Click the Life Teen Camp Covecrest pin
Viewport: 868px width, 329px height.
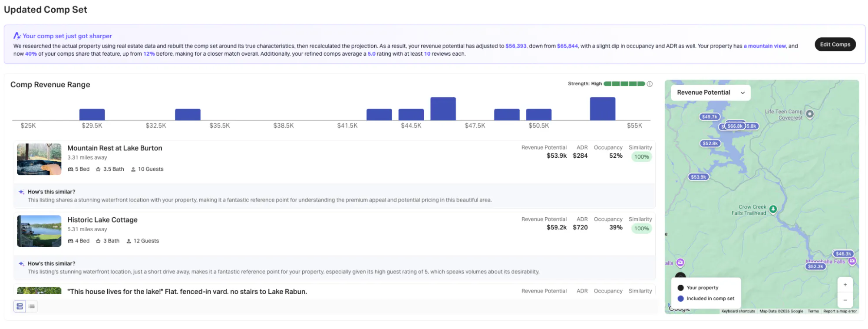click(810, 114)
